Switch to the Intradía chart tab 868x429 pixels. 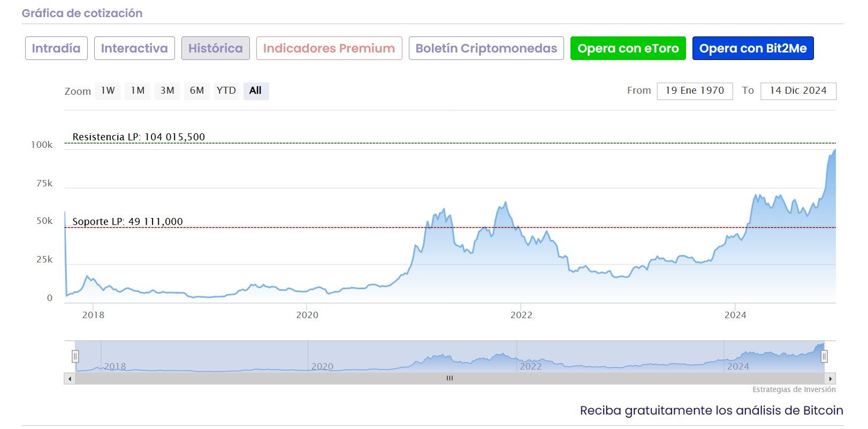(x=56, y=48)
